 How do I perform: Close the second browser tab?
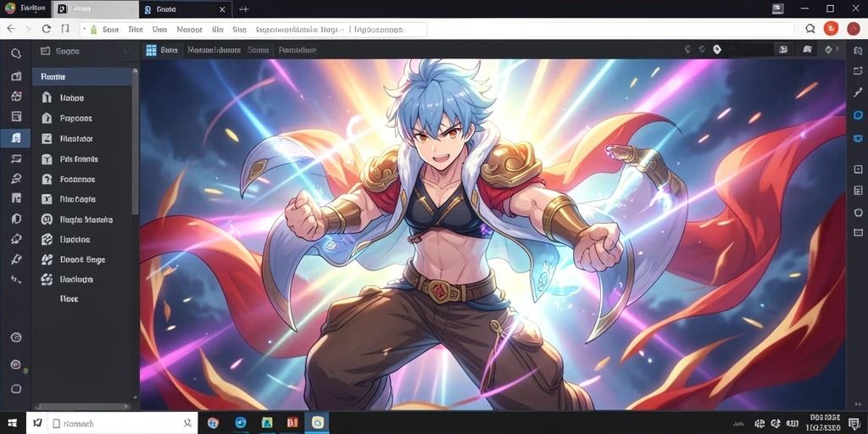[222, 9]
